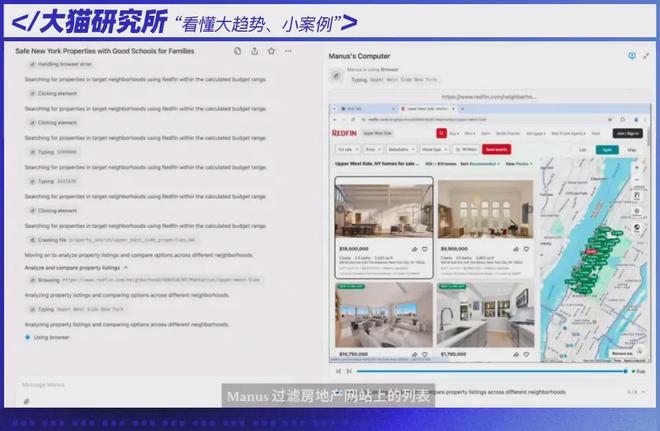Skip to the previous step in playback
This screenshot has width=660, height=431.
(338, 371)
